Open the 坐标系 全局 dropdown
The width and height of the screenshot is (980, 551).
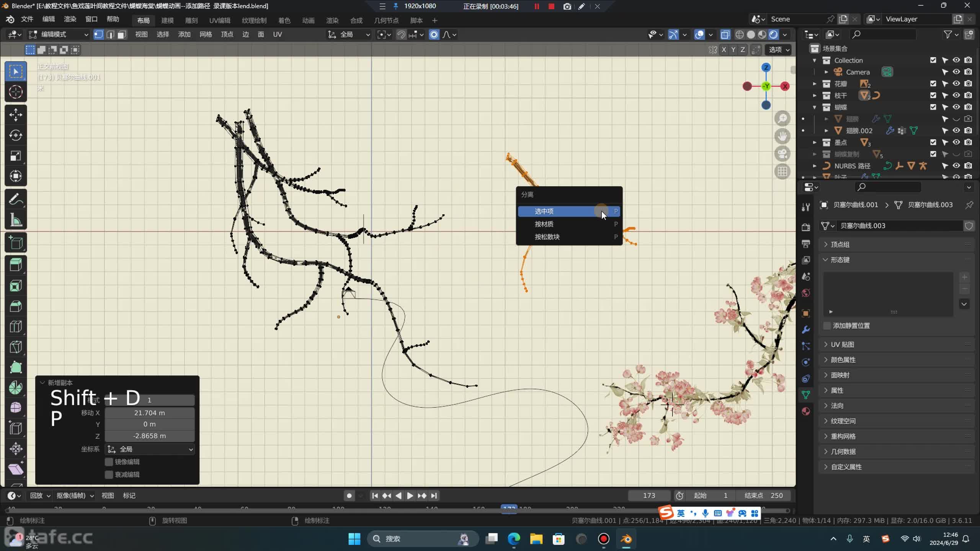[x=150, y=449]
